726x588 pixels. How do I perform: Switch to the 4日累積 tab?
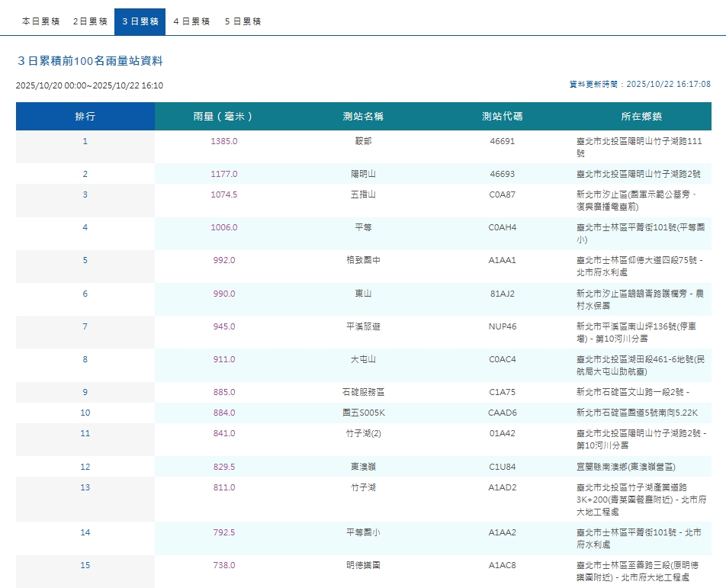point(191,21)
